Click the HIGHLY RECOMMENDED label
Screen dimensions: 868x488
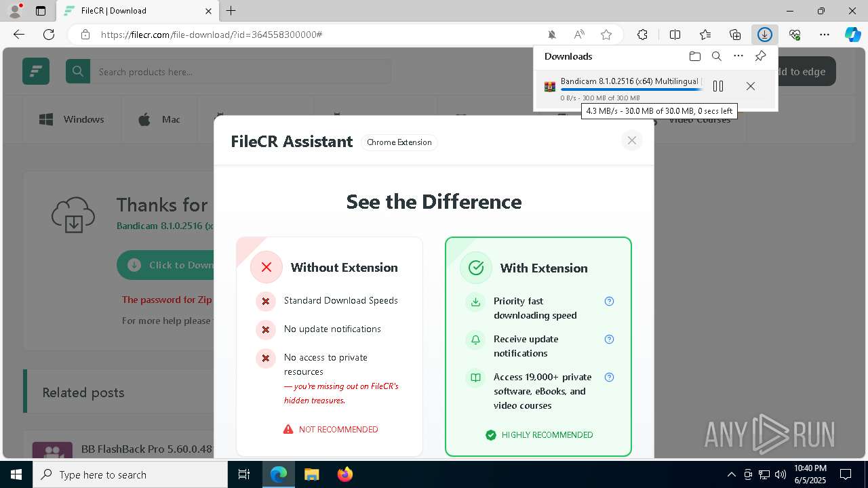[547, 435]
